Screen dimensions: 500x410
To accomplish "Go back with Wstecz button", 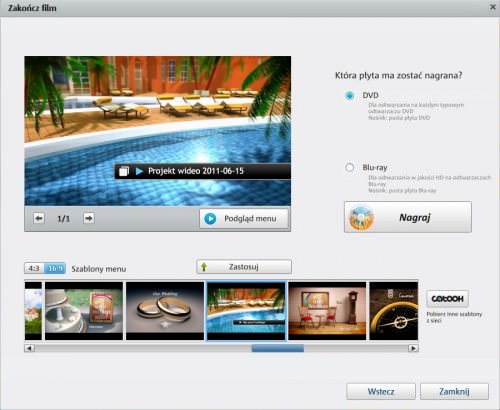I will pyautogui.click(x=381, y=391).
